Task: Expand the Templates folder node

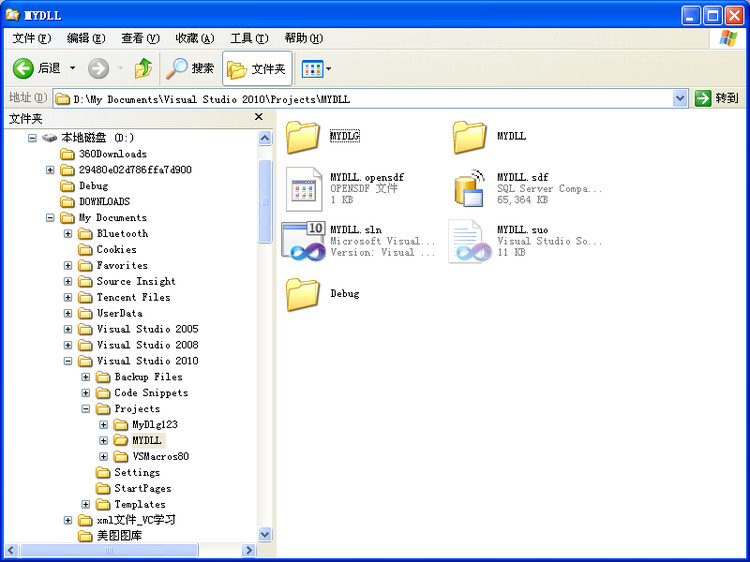Action: click(x=86, y=504)
